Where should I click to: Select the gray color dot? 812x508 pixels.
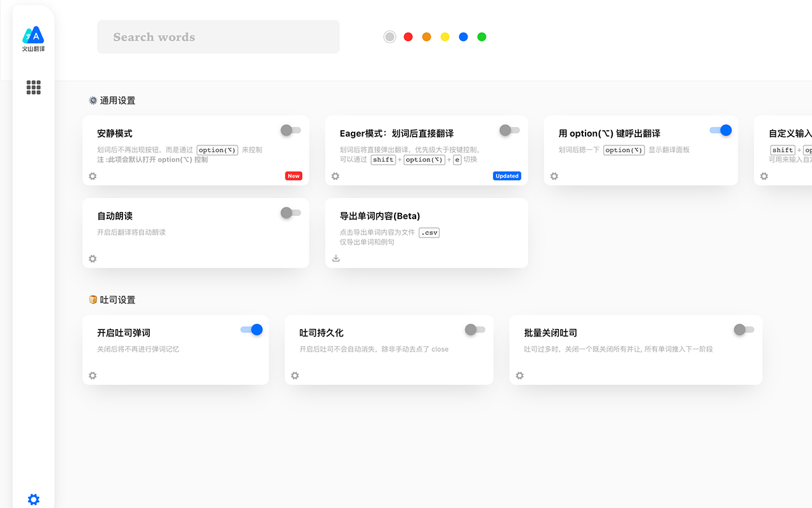pyautogui.click(x=390, y=37)
